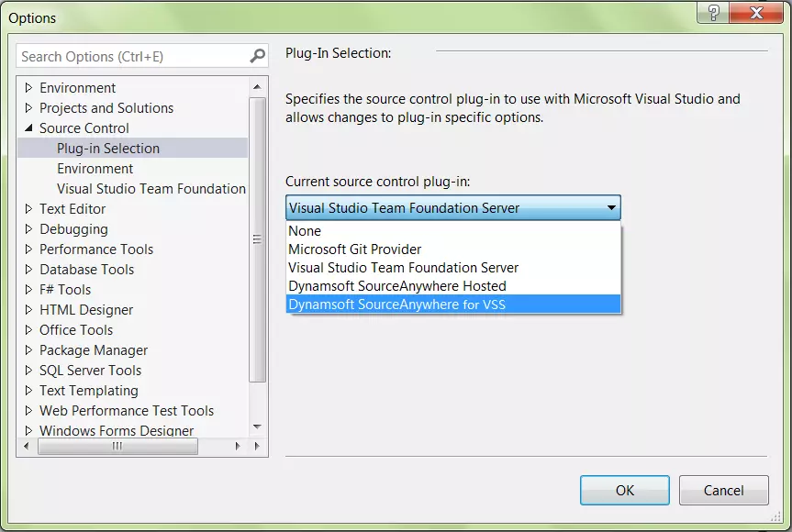Collapse the Source Control section
This screenshot has height=532, width=792.
click(28, 127)
